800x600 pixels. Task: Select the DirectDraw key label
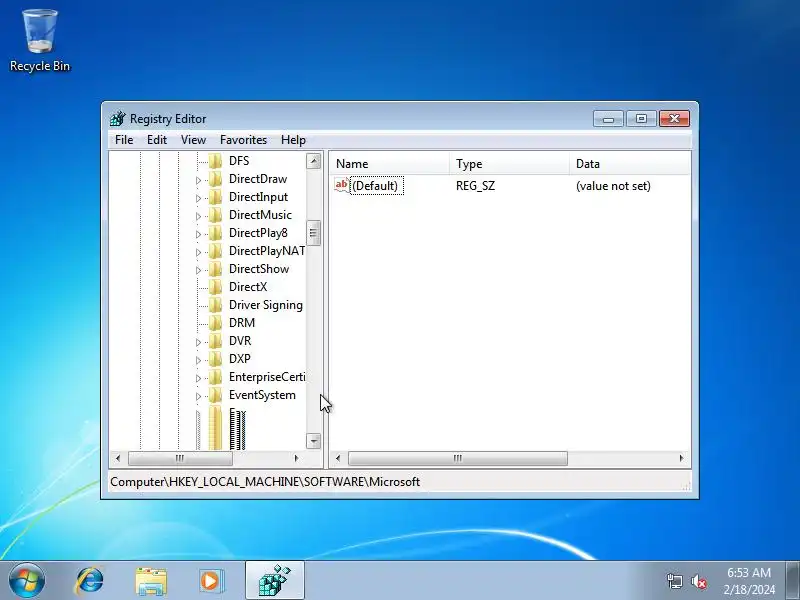(x=258, y=179)
